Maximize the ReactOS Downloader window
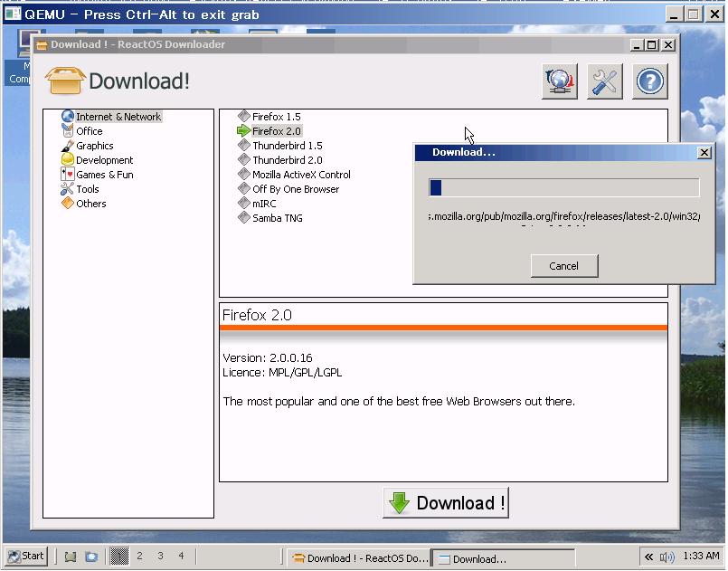The image size is (728, 571). [652, 45]
